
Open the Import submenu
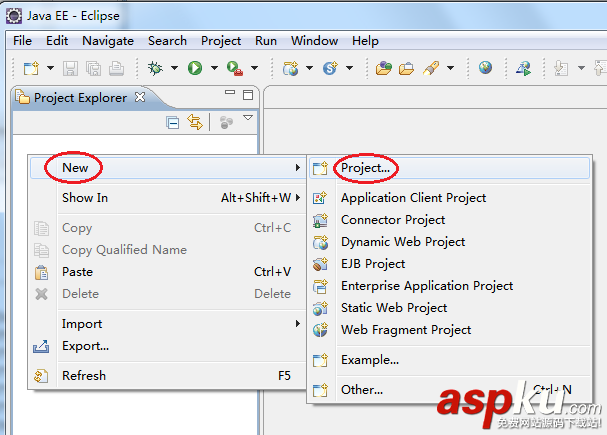pos(168,324)
